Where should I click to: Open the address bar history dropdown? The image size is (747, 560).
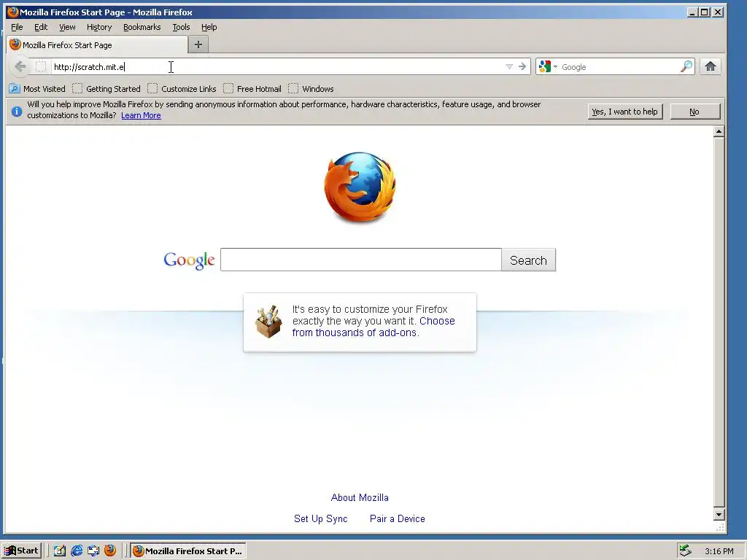509,66
